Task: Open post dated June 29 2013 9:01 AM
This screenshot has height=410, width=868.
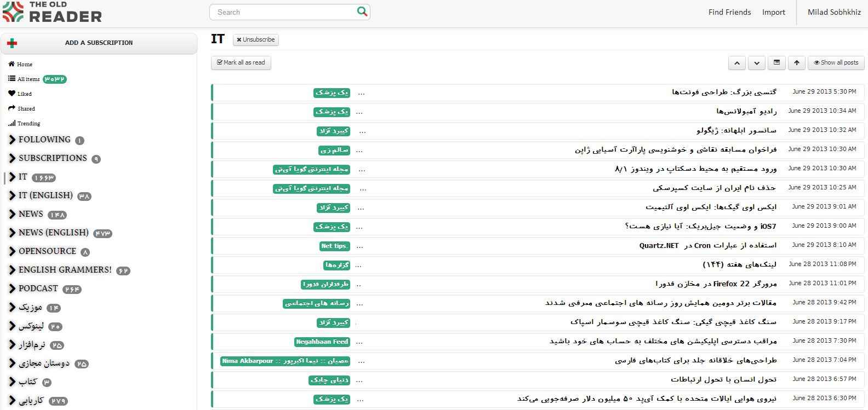Action: [538, 207]
